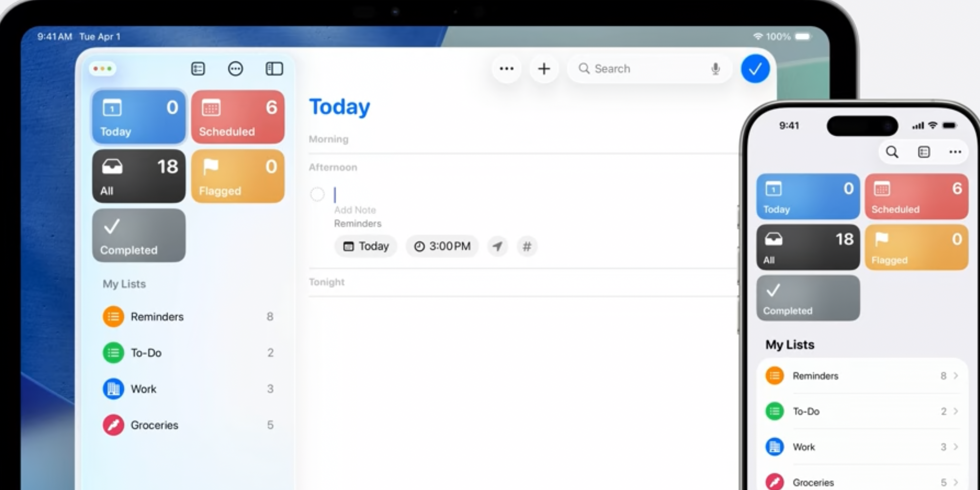Image resolution: width=980 pixels, height=490 pixels.
Task: Open the All smart list on iPad
Action: (139, 176)
